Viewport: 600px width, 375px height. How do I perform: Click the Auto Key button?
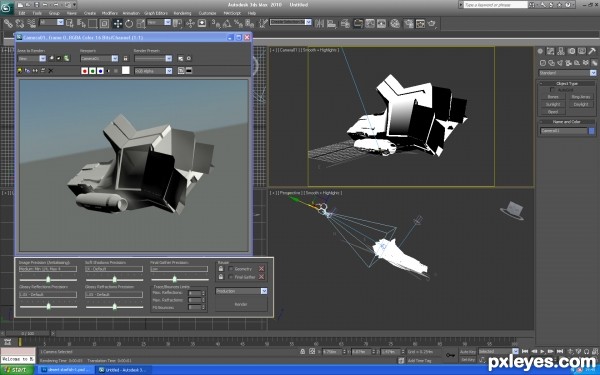[467, 352]
